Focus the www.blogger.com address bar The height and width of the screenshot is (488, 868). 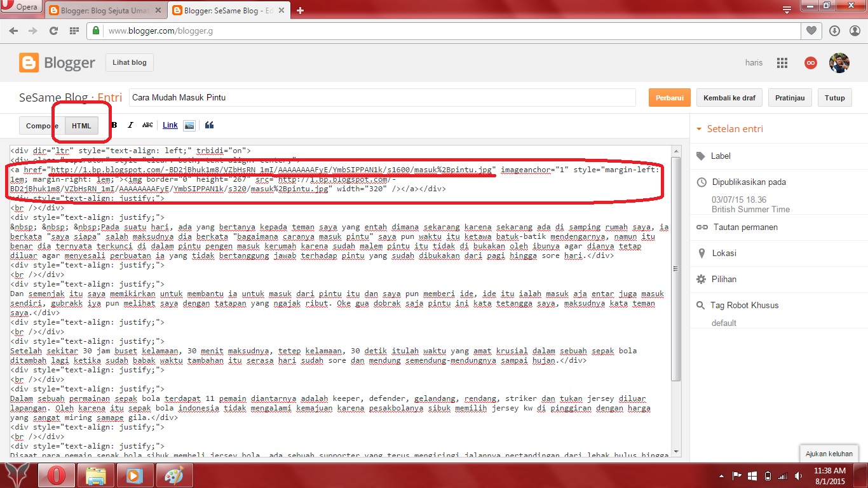click(445, 30)
